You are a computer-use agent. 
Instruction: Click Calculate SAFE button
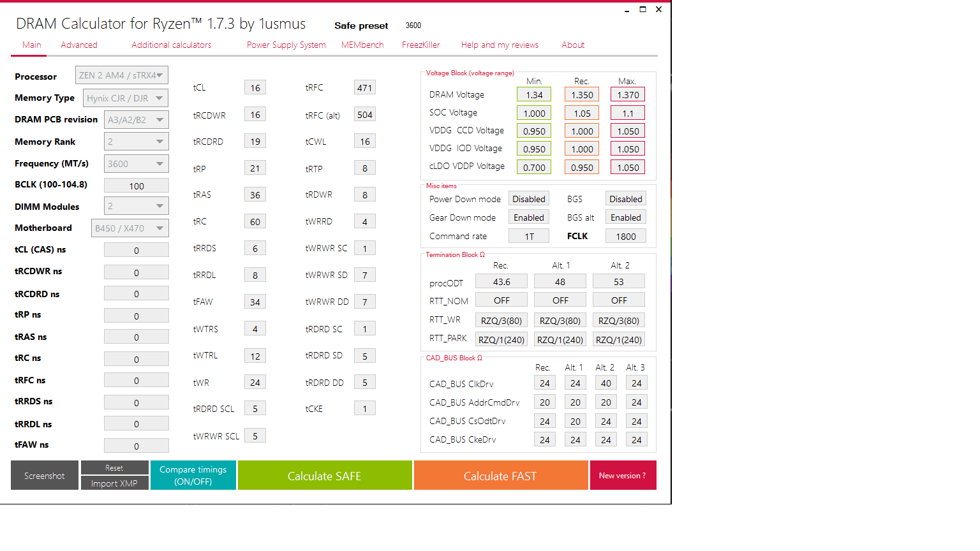pos(325,475)
